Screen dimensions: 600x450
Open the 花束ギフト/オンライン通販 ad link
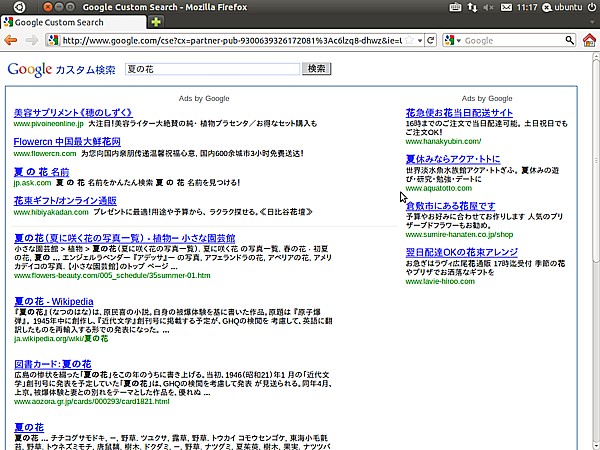65,201
